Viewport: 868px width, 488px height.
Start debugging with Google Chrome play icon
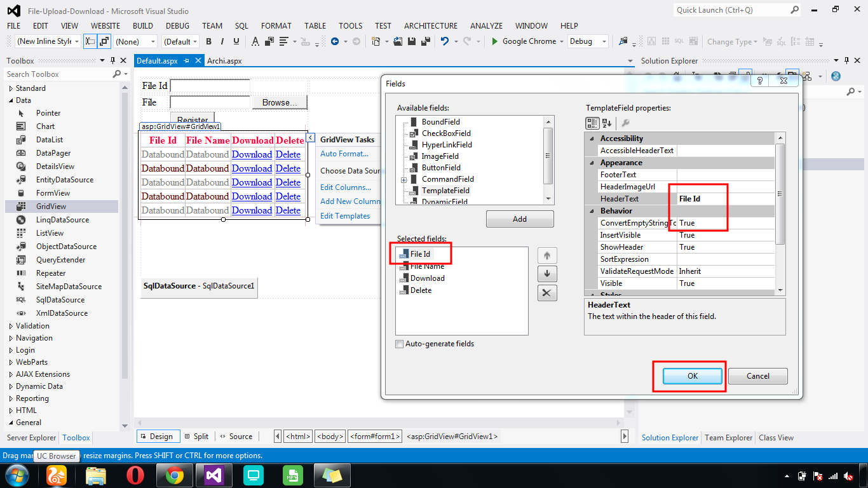click(x=495, y=41)
